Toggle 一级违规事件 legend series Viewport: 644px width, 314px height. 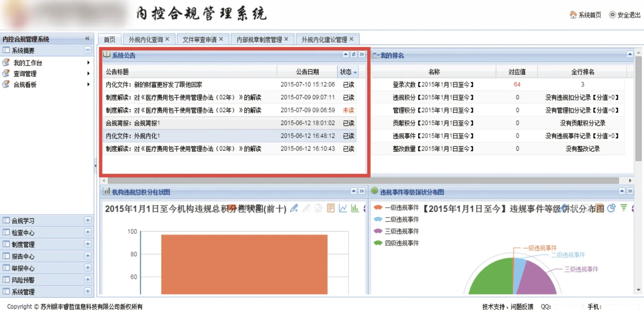pyautogui.click(x=378, y=208)
